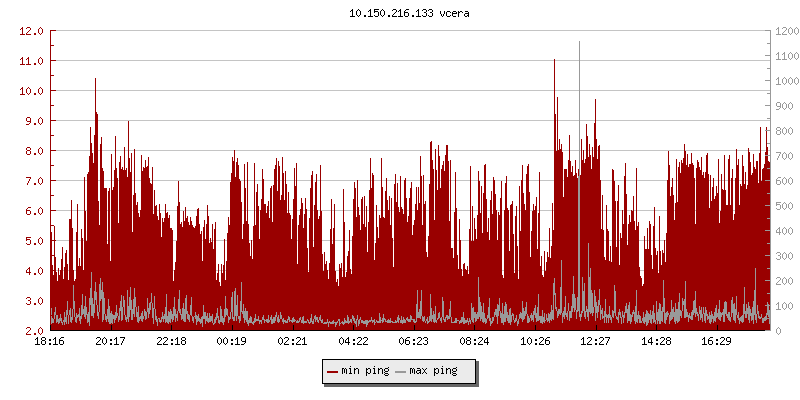
Task: Click the 7.0 label on left axis
Action: point(32,181)
